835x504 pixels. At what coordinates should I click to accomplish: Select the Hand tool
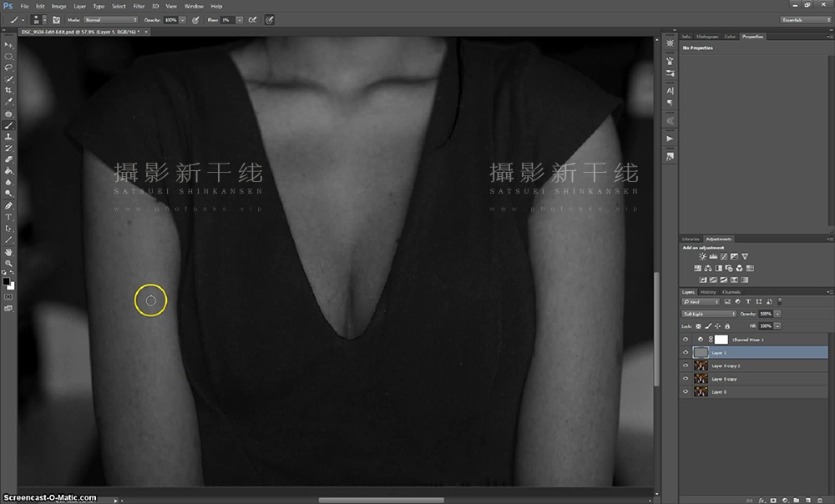(8, 252)
